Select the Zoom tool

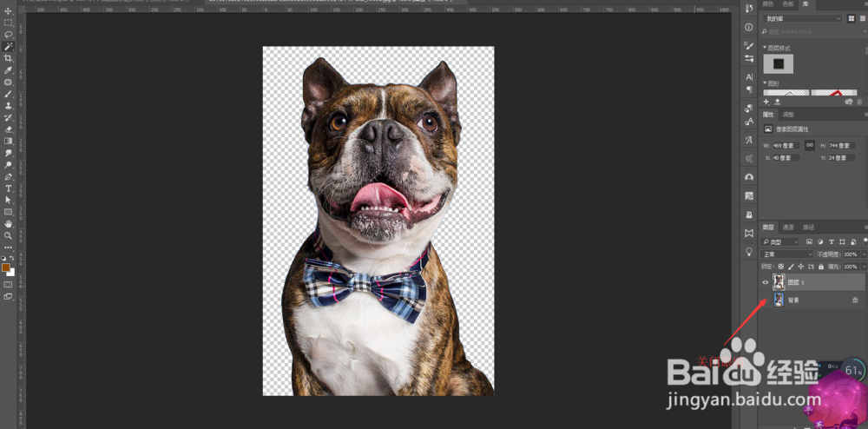pos(9,236)
